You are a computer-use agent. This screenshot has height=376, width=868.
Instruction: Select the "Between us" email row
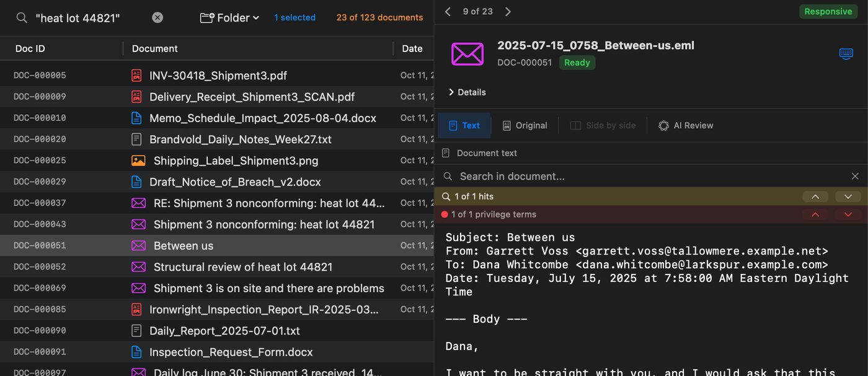click(x=217, y=245)
